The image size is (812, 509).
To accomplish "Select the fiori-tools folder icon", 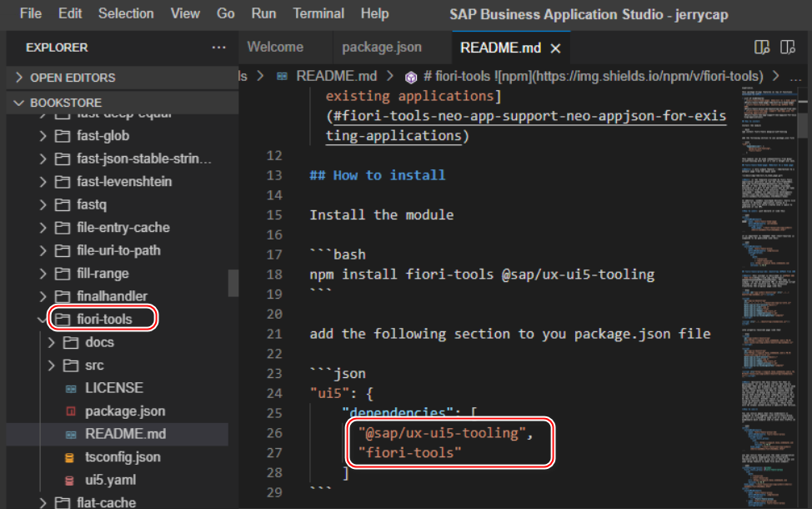I will coord(63,319).
